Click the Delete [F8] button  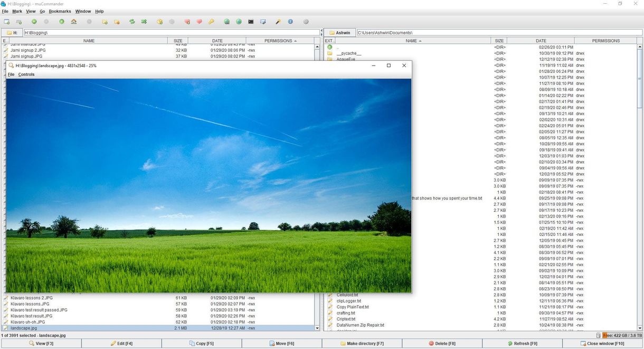click(442, 343)
